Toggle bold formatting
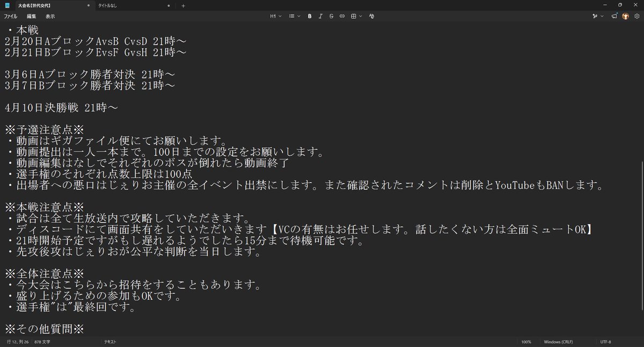 [x=310, y=16]
